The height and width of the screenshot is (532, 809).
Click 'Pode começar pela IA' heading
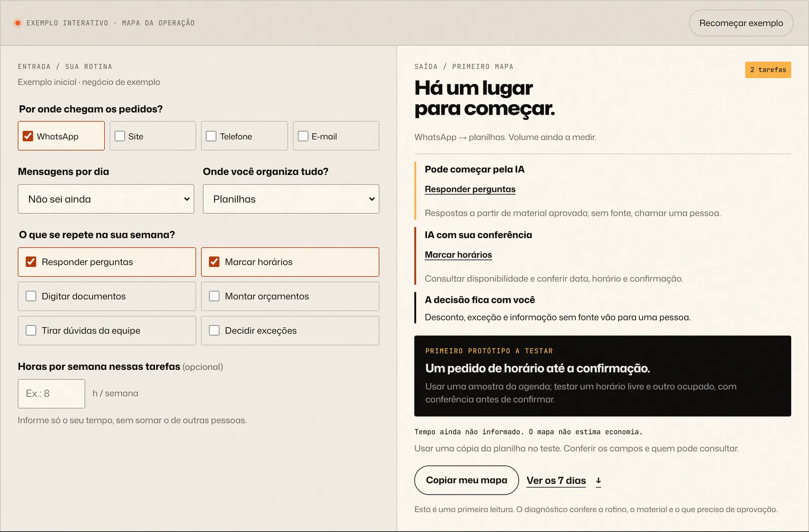click(x=474, y=169)
